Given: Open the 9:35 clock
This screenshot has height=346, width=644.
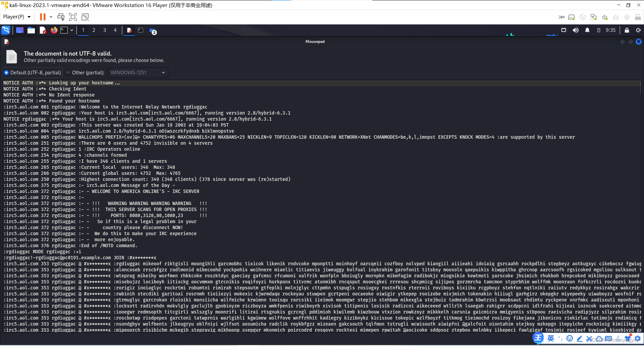Looking at the screenshot, I should coord(610,30).
